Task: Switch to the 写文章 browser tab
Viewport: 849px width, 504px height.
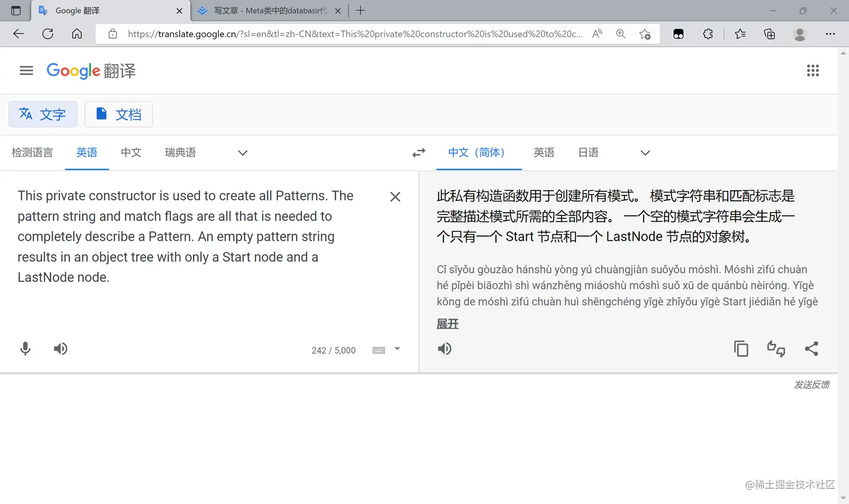Action: tap(270, 11)
